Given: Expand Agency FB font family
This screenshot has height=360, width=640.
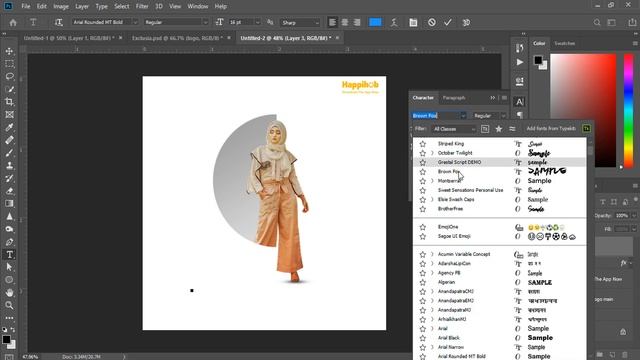Looking at the screenshot, I should pyautogui.click(x=432, y=273).
